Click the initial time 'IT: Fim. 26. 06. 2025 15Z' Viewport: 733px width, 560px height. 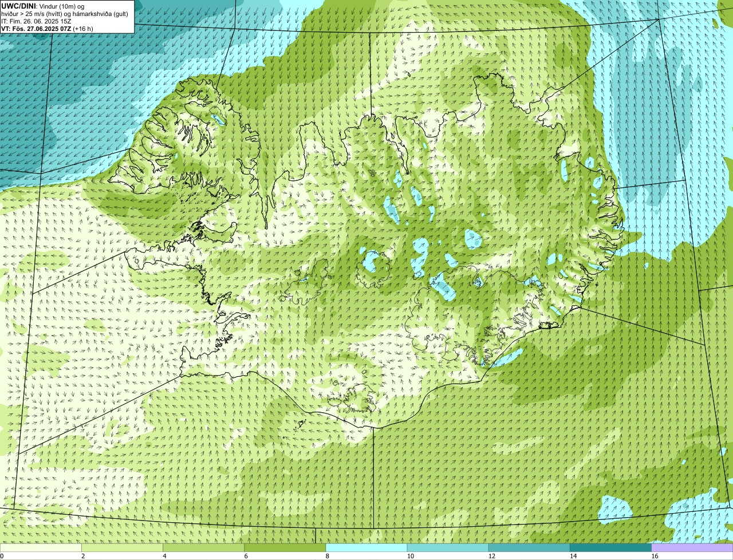tap(36, 21)
